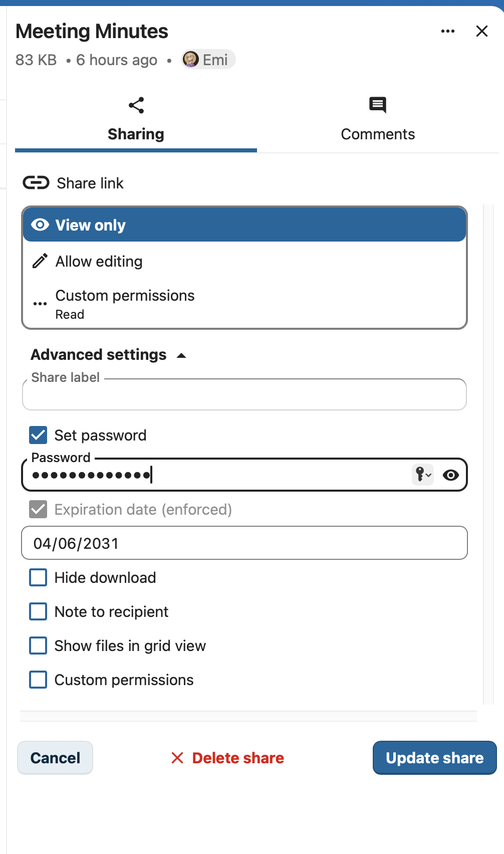Open the three-dots actions menu in header
Screen dimensions: 504x854
tap(448, 31)
